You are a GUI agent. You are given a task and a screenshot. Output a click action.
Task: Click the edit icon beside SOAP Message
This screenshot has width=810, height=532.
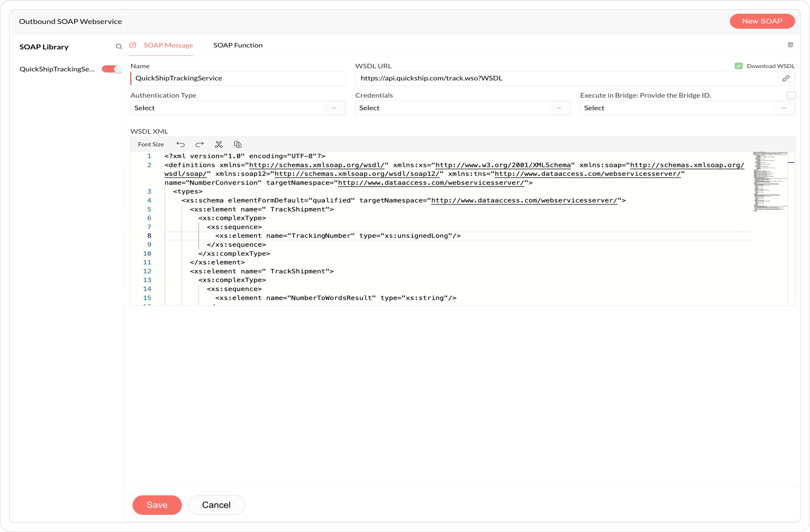pos(133,45)
